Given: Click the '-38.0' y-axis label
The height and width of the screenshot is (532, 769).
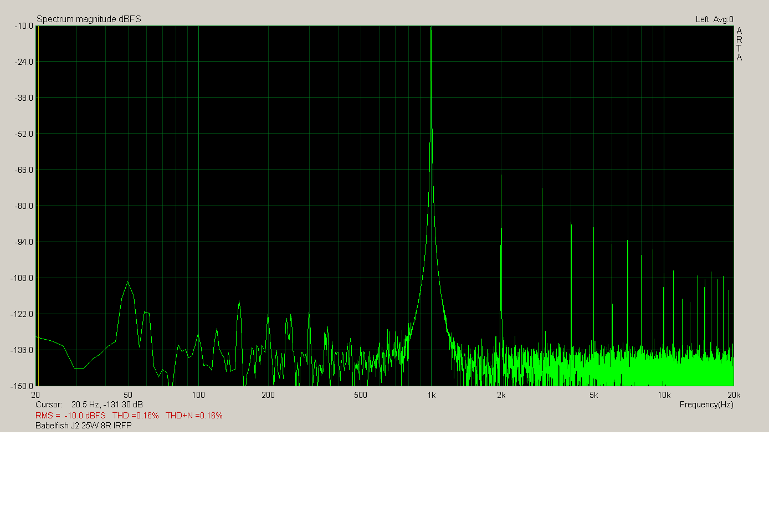Looking at the screenshot, I should pyautogui.click(x=24, y=98).
